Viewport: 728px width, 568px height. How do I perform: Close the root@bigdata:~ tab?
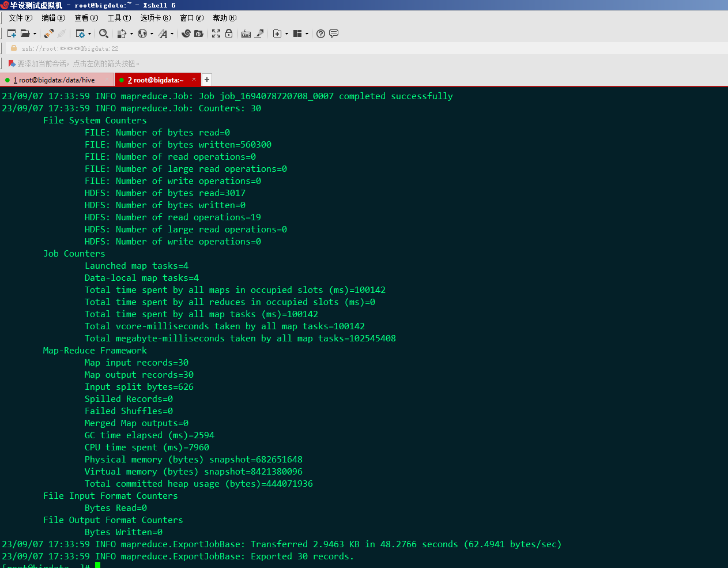click(194, 80)
